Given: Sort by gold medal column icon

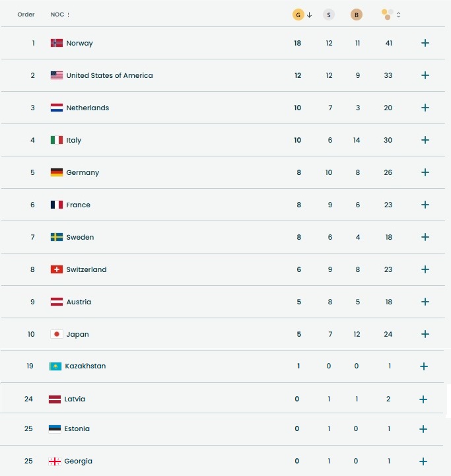Looking at the screenshot, I should click(x=298, y=15).
